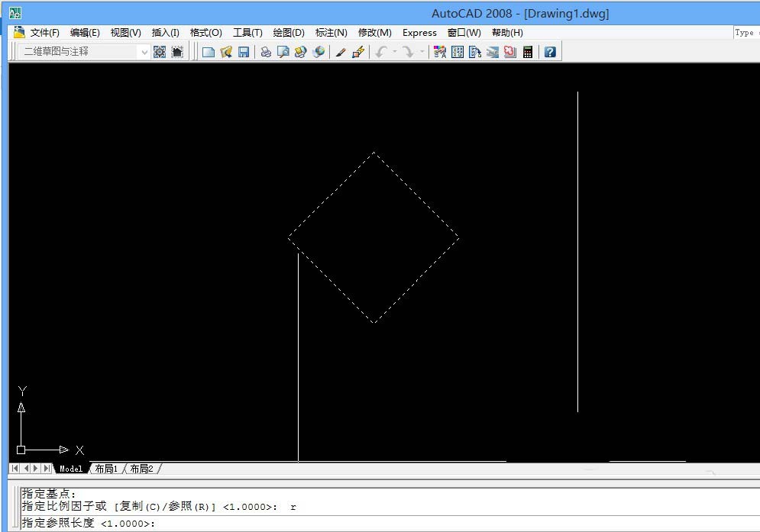Click the Publish icon
Viewport: 760px width, 532px height.
pyautogui.click(x=300, y=52)
